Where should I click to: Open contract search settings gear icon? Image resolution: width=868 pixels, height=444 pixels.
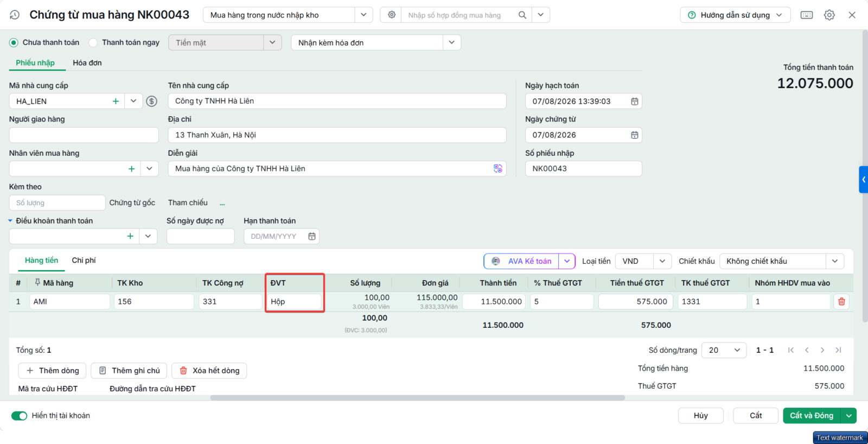(x=392, y=15)
